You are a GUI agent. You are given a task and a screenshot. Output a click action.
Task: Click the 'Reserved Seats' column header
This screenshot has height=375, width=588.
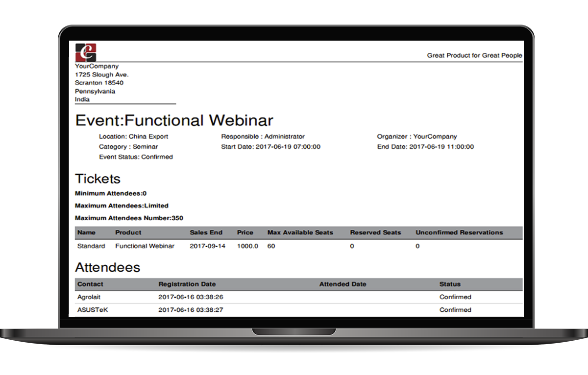(x=375, y=233)
